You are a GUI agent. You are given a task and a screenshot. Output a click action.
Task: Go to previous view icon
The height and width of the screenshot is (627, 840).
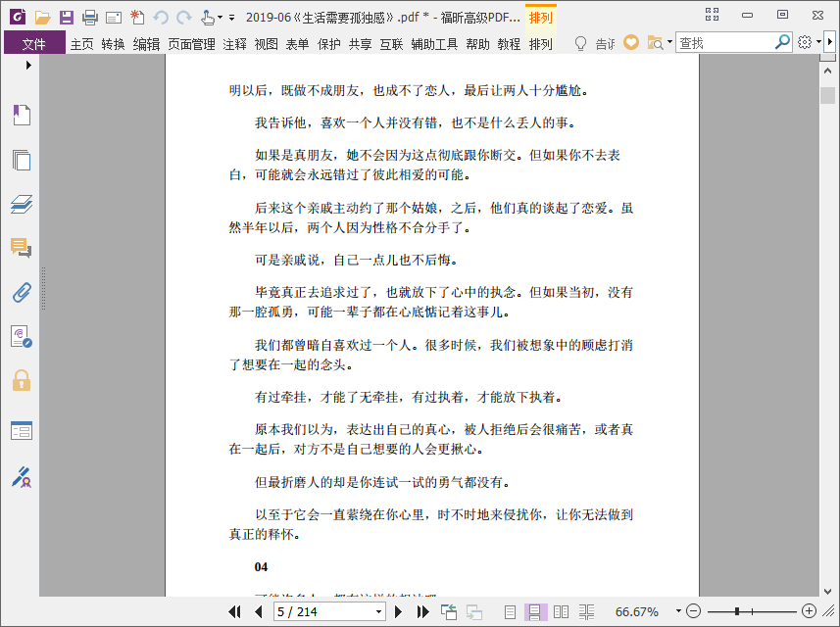tap(448, 611)
